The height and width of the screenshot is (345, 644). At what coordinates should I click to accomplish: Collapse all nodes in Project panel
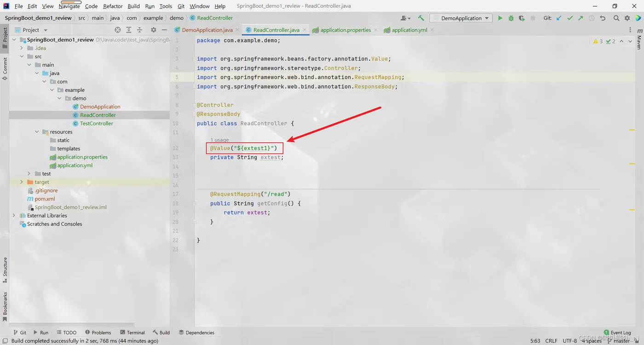pos(140,30)
